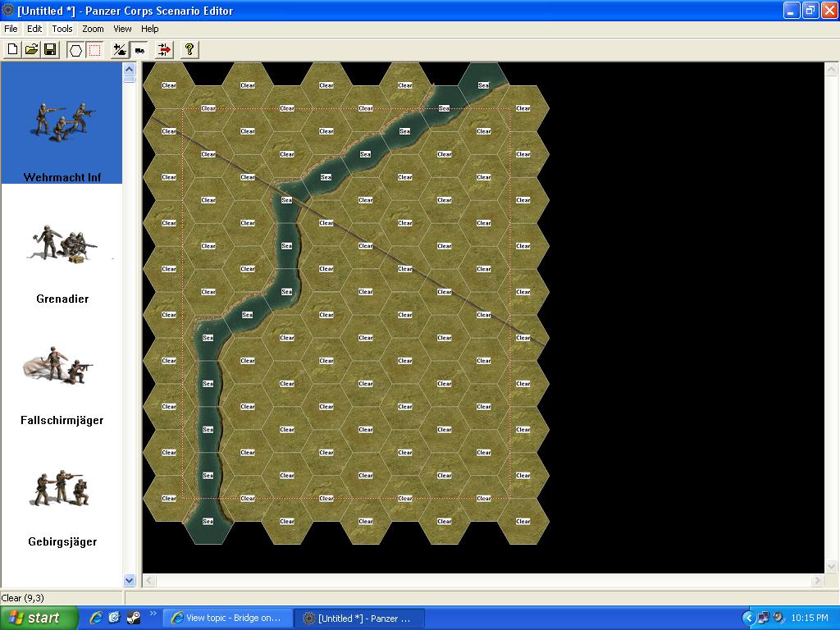The height and width of the screenshot is (630, 840).
Task: Toggle the red dotted map border button
Action: pos(95,50)
